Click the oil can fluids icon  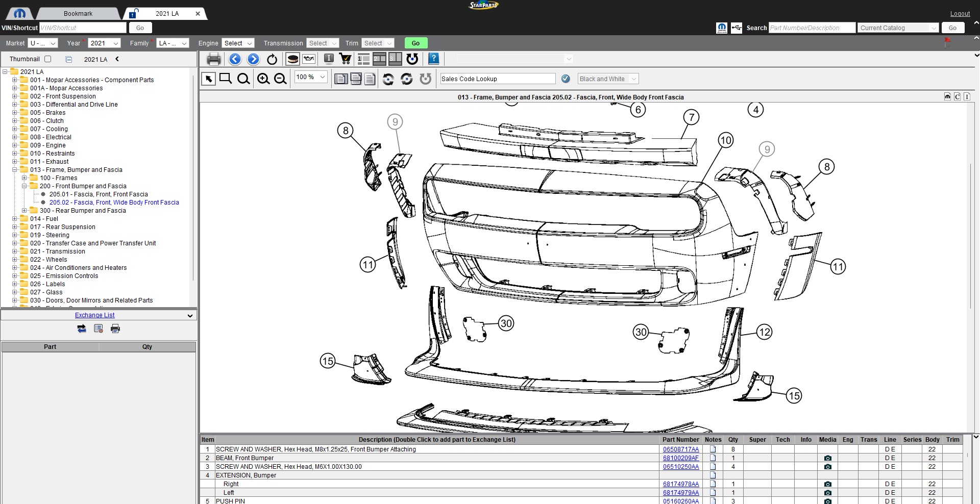(x=309, y=59)
